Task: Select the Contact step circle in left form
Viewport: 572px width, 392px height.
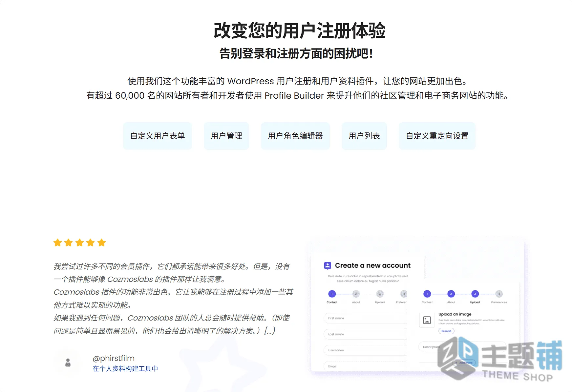Action: click(332, 294)
